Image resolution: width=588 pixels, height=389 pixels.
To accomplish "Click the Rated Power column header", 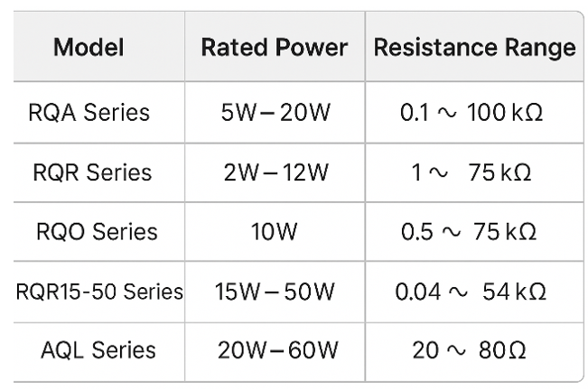I will click(274, 47).
